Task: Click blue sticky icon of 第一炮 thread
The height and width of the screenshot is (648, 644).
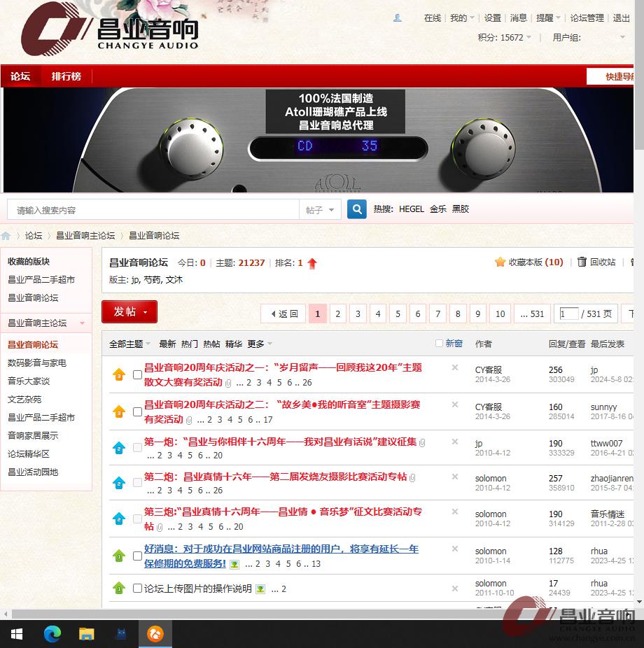Action: (x=119, y=448)
